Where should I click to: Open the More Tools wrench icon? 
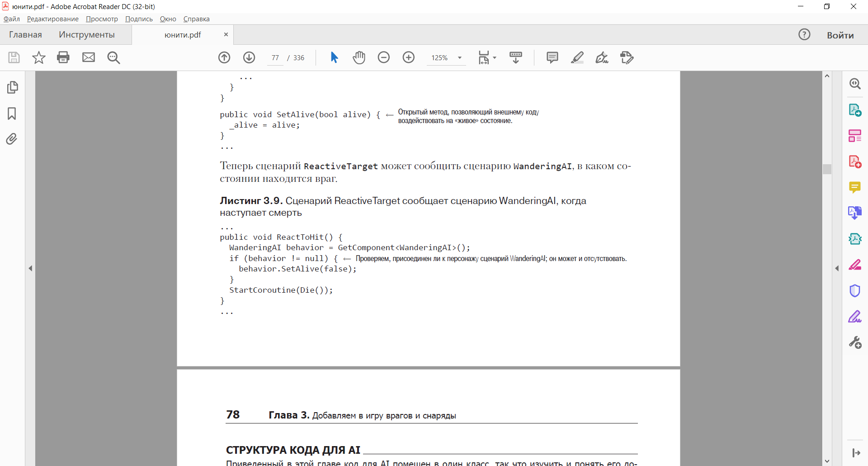coord(855,342)
